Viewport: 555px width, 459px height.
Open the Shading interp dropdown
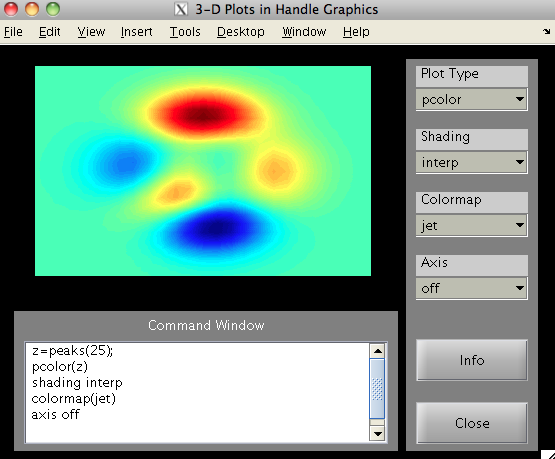click(x=471, y=162)
